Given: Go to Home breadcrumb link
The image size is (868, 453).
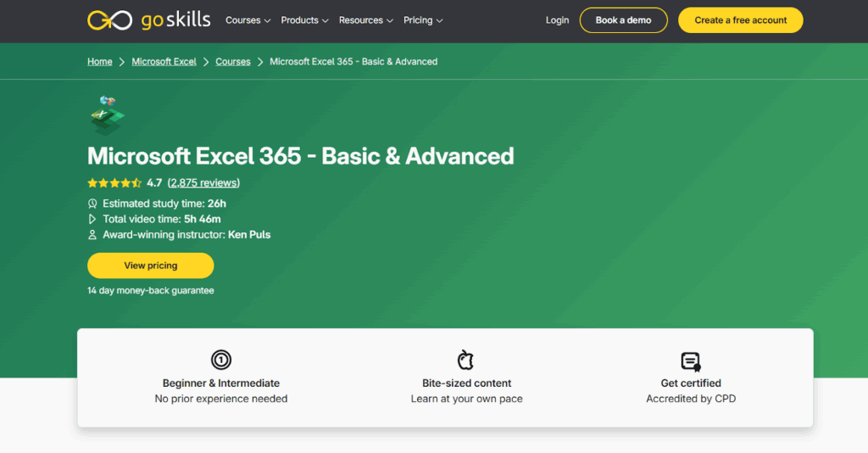Looking at the screenshot, I should click(100, 61).
